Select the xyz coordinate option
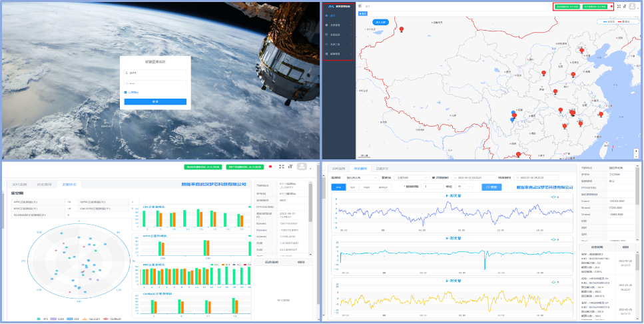Screen dimensions: 644x324 (x=352, y=187)
